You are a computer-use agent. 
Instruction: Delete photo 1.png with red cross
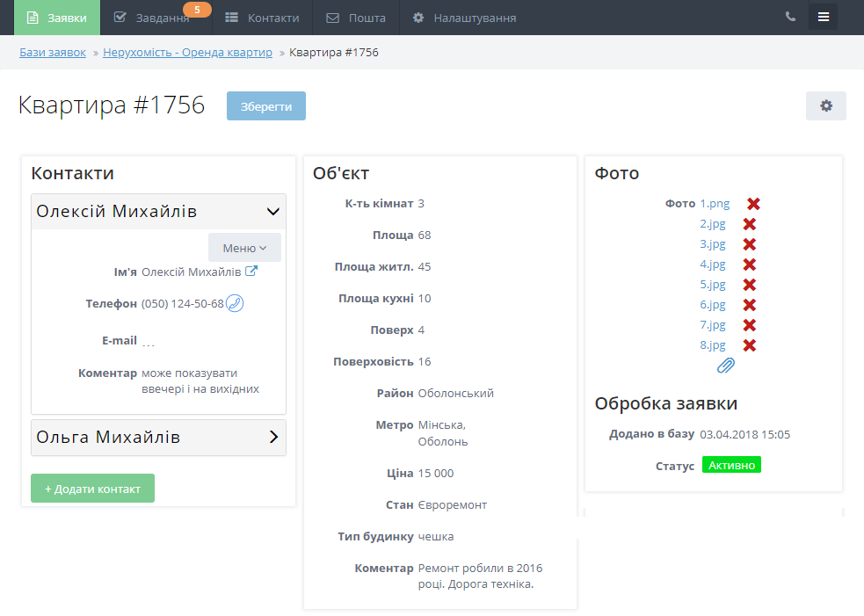click(x=753, y=204)
